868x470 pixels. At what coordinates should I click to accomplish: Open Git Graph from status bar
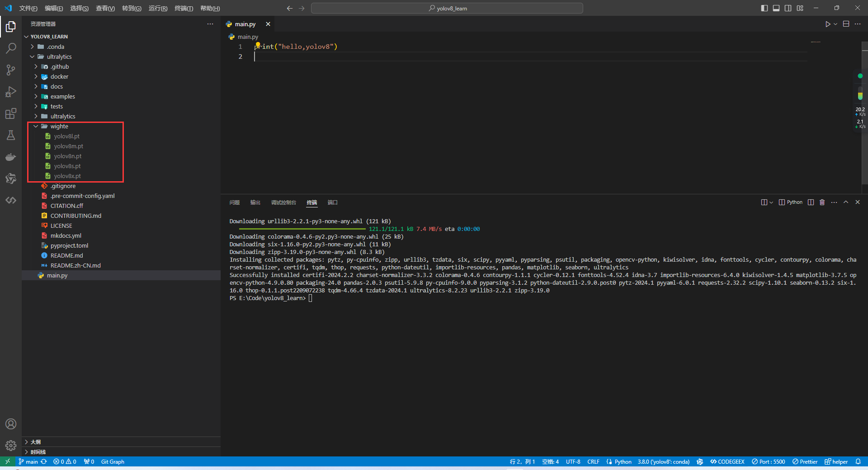tap(113, 461)
